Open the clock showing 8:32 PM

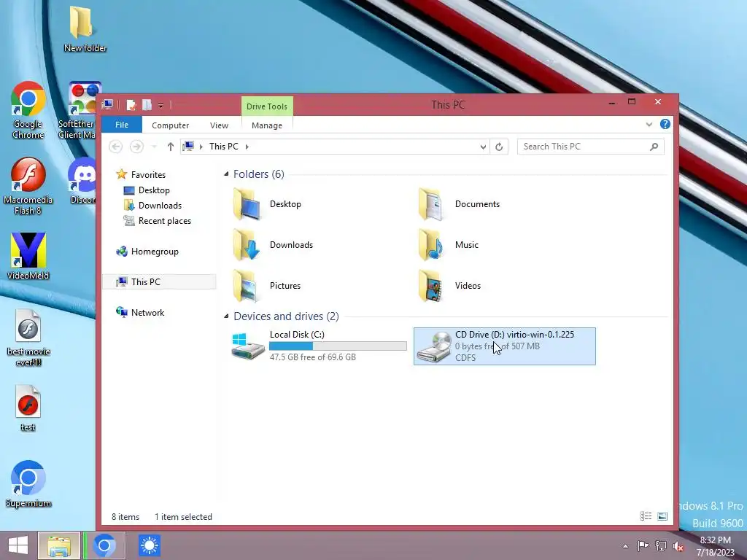(715, 545)
